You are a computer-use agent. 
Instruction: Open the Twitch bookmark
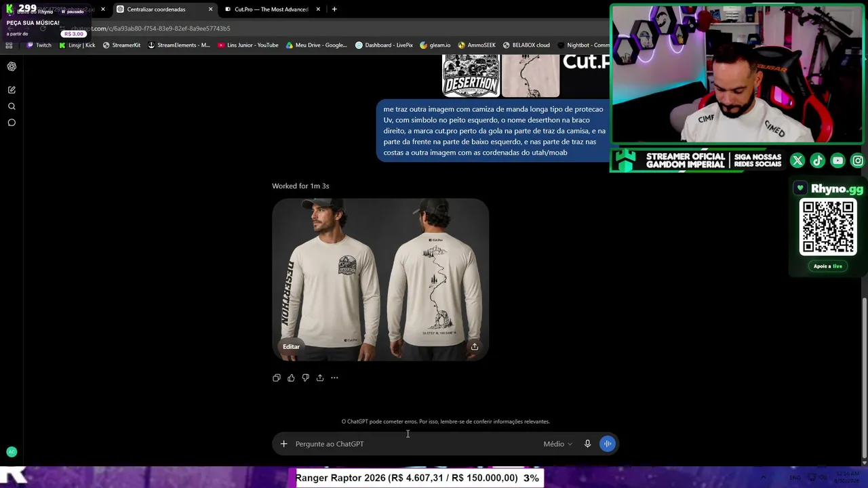39,45
